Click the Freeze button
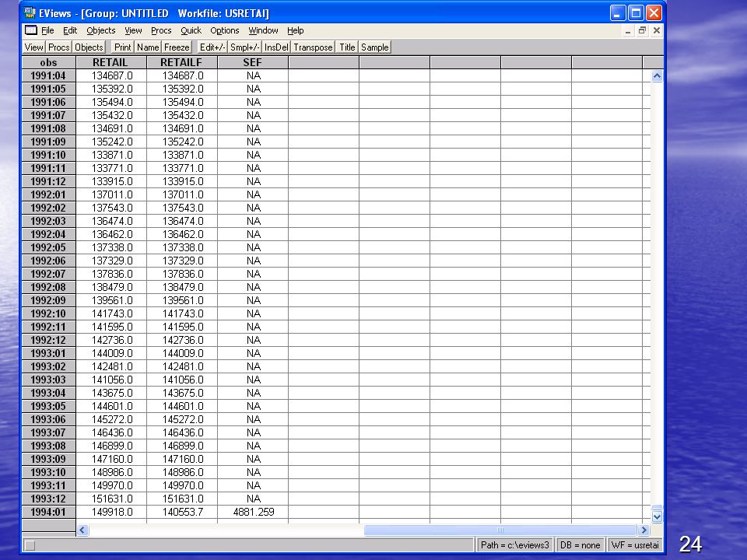This screenshot has width=747, height=560. (177, 47)
